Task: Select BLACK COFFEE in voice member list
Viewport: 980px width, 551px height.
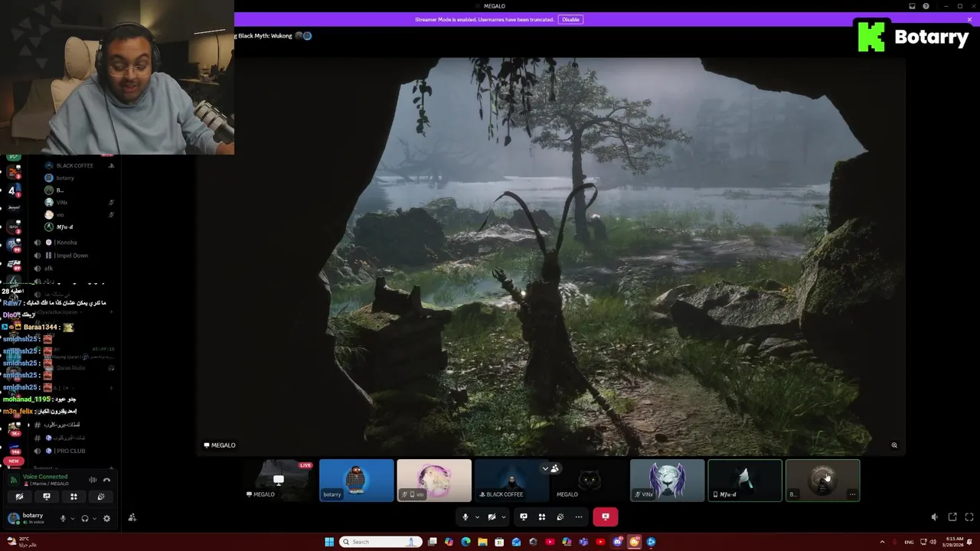Action: (x=74, y=165)
